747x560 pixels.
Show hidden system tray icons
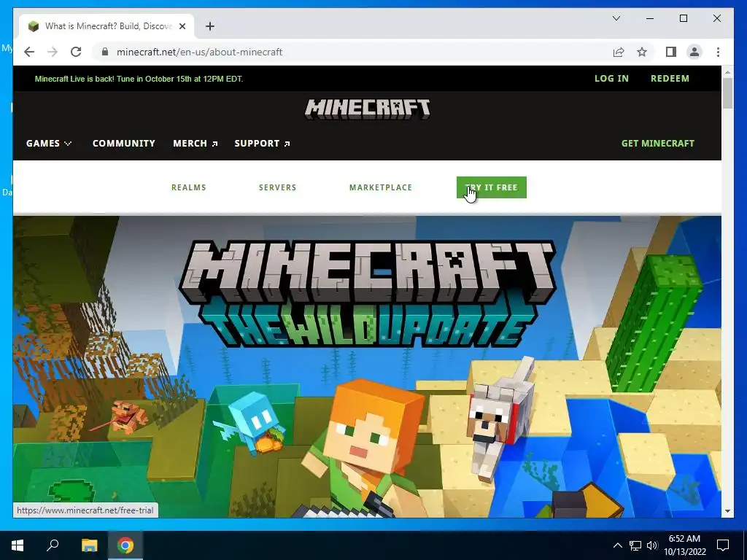pyautogui.click(x=617, y=545)
